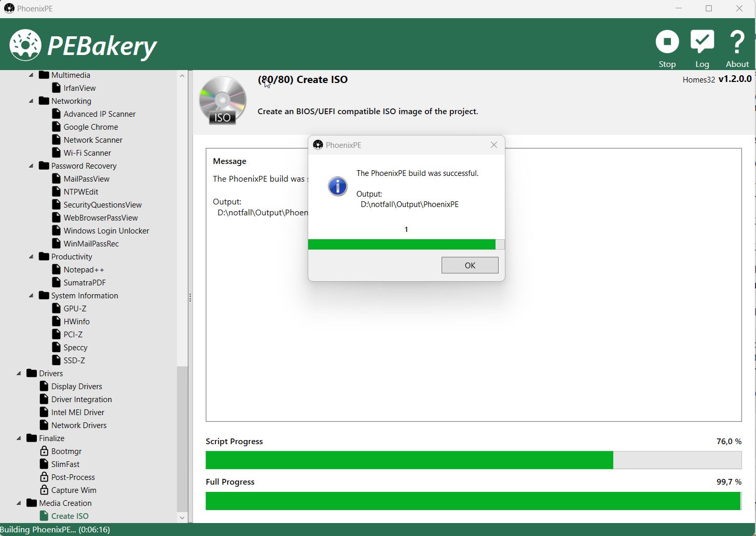The width and height of the screenshot is (756, 536).
Task: Select Network Drivers script
Action: 79,425
